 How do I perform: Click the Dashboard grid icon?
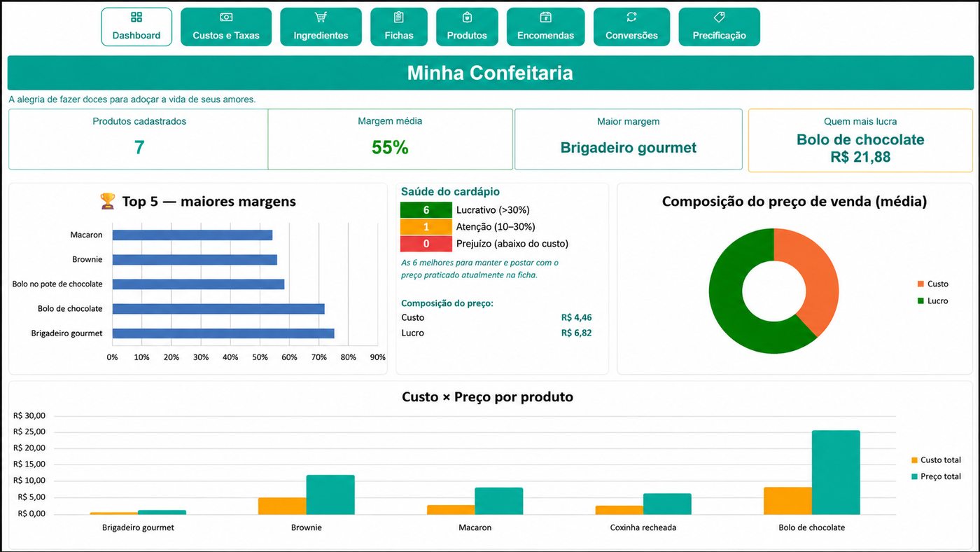click(136, 18)
